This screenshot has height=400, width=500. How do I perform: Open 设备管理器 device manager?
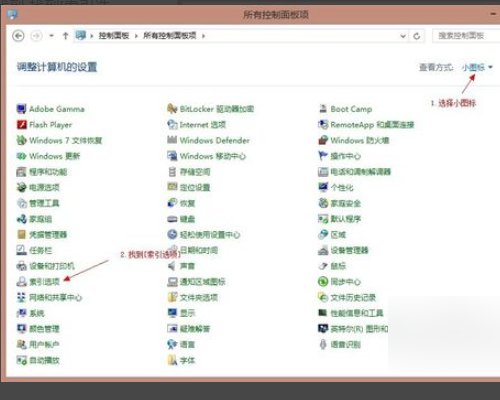pos(343,250)
